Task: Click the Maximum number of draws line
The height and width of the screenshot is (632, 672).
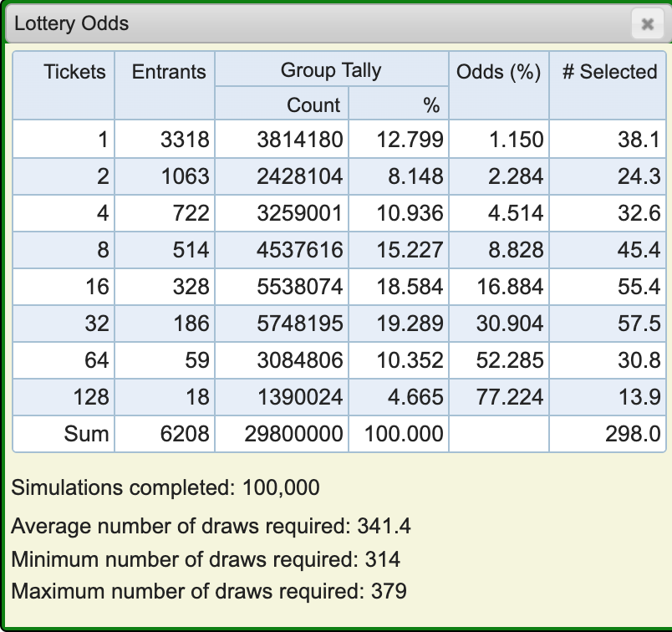Action: (x=209, y=591)
